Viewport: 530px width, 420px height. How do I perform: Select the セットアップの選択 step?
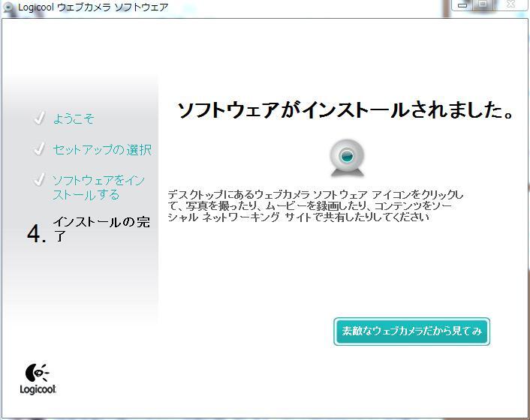click(102, 149)
